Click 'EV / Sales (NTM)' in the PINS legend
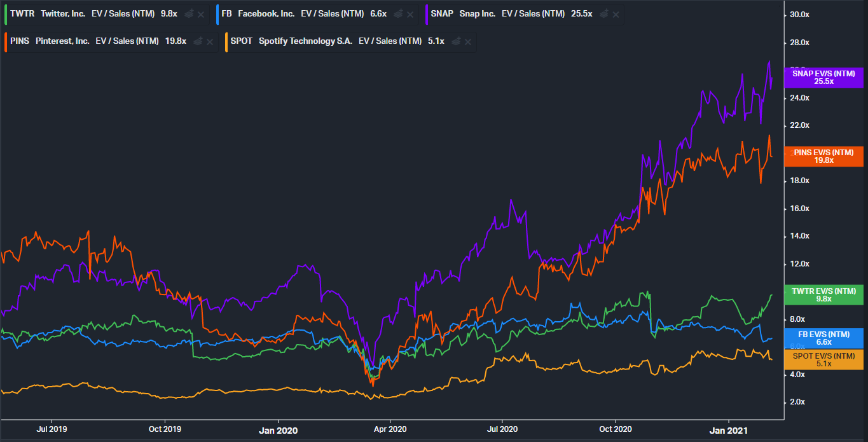The image size is (868, 442). (x=127, y=41)
